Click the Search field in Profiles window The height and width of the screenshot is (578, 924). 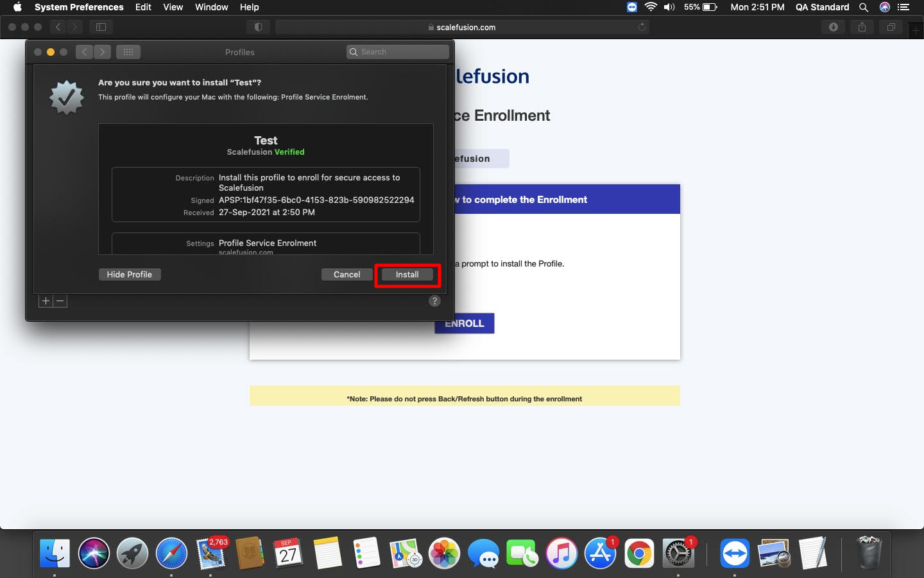(398, 52)
